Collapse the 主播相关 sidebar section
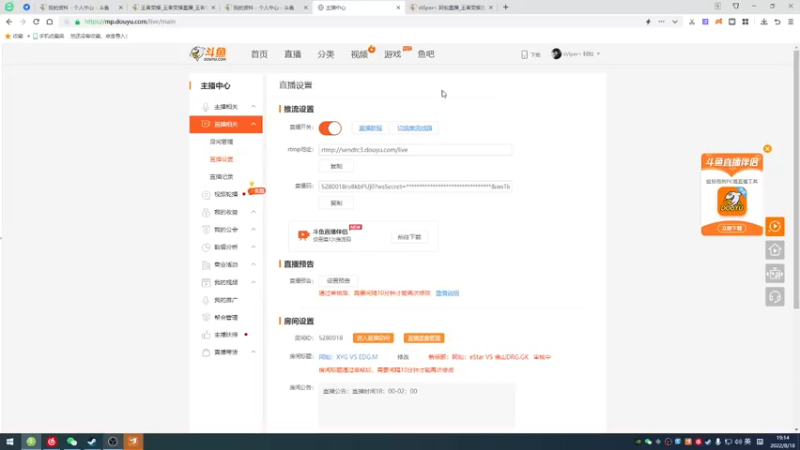This screenshot has width=800, height=450. pyautogui.click(x=254, y=106)
